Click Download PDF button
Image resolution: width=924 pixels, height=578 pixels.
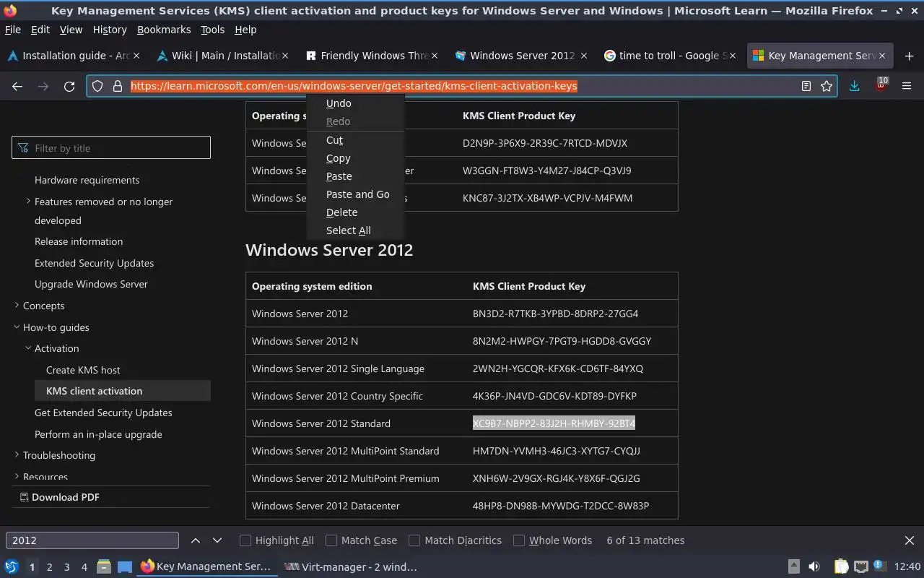(x=59, y=497)
